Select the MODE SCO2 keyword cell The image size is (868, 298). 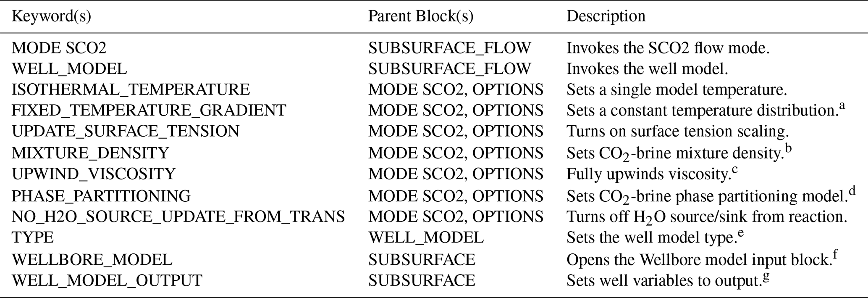point(59,48)
